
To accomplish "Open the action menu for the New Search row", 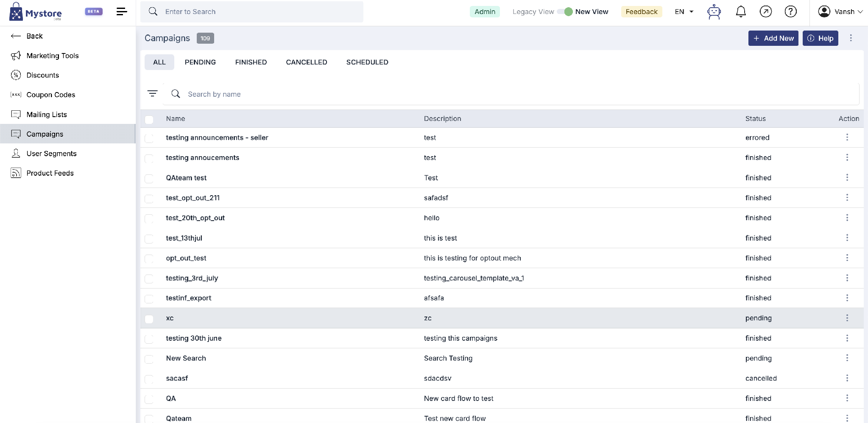I will tap(847, 358).
